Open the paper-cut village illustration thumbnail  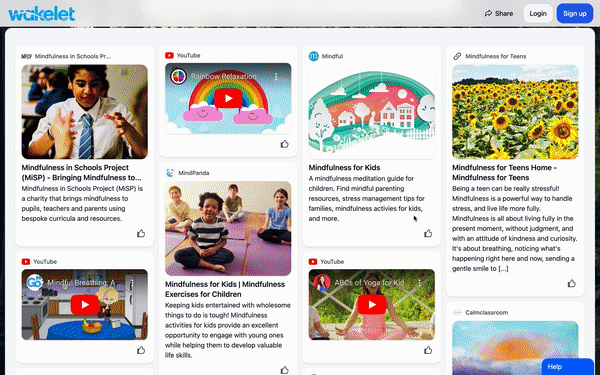tap(372, 112)
